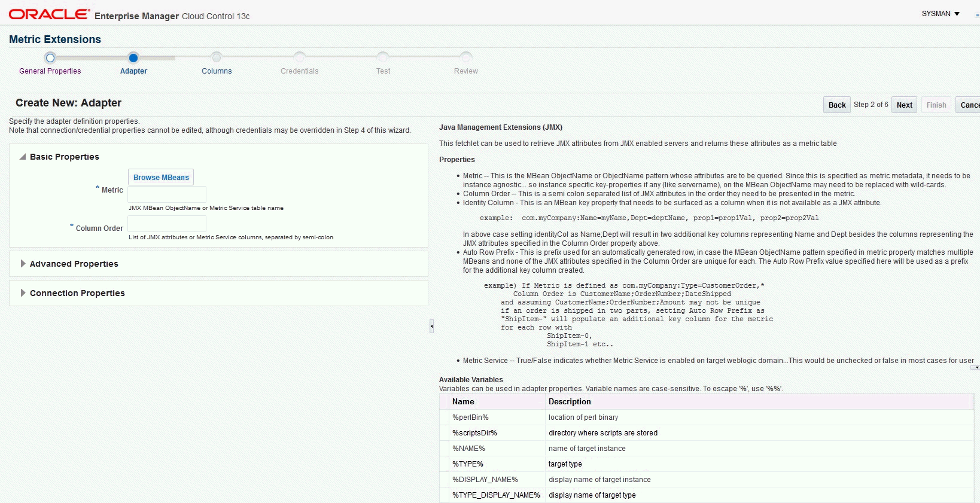The height and width of the screenshot is (503, 980).
Task: Click 'display name of target instance' cell
Action: point(599,480)
